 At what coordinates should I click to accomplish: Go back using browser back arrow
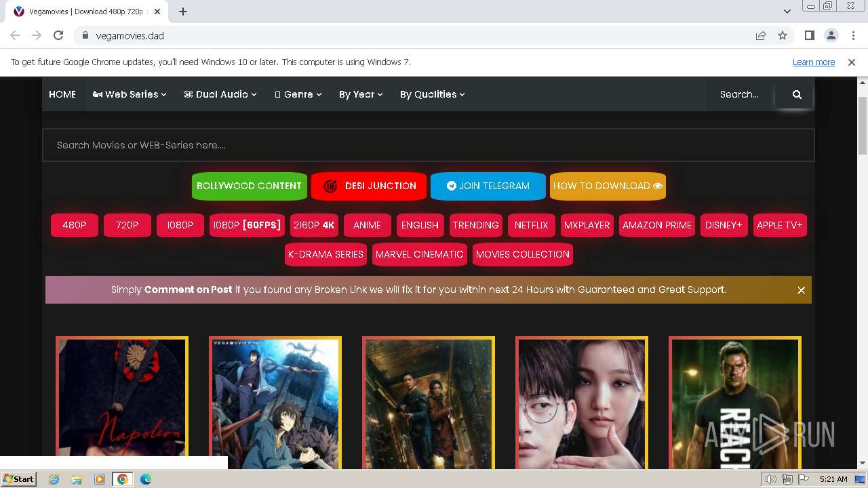coord(15,35)
